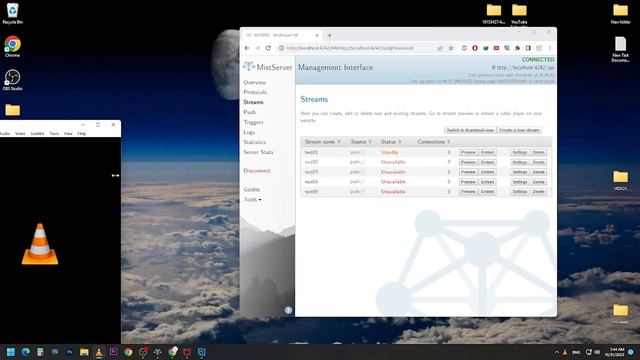Open Server Stats in the sidebar

pyautogui.click(x=258, y=152)
